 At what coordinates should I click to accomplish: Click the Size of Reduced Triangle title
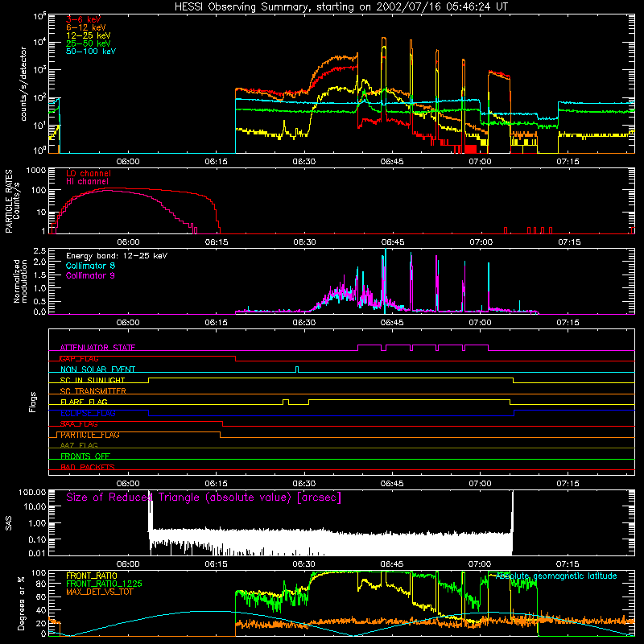[204, 497]
